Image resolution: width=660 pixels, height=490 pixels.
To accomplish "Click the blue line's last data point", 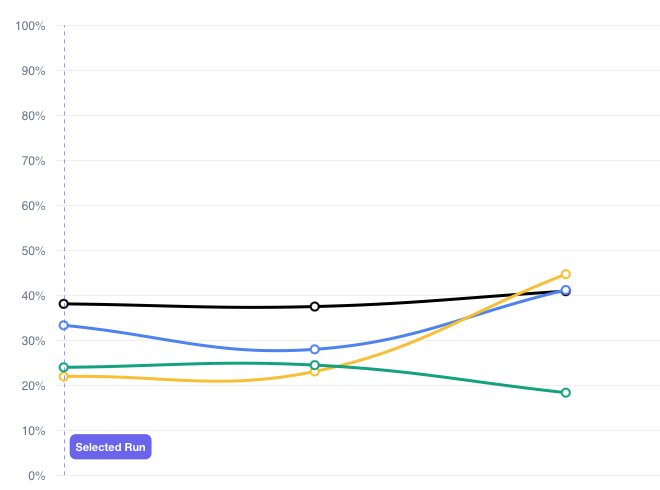I will click(x=566, y=290).
